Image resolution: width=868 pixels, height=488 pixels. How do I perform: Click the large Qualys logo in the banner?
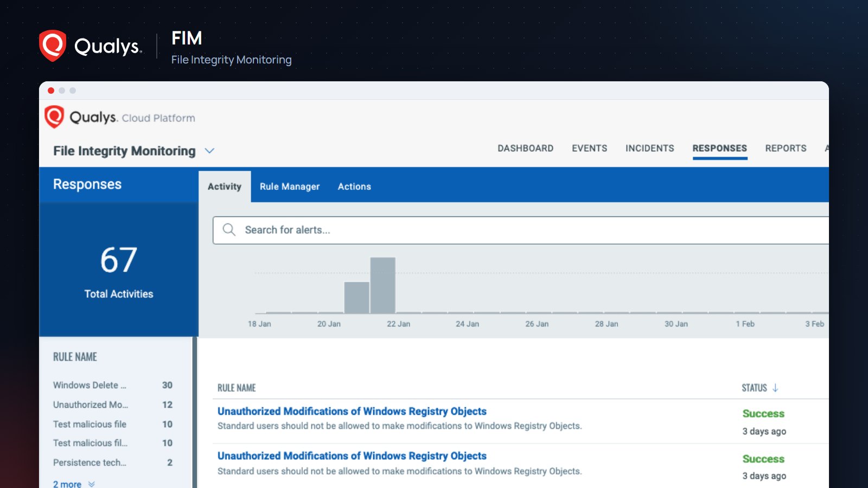tap(91, 46)
